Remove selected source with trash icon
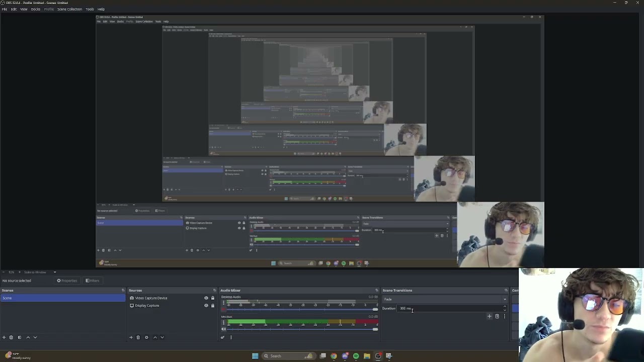 pos(138,337)
